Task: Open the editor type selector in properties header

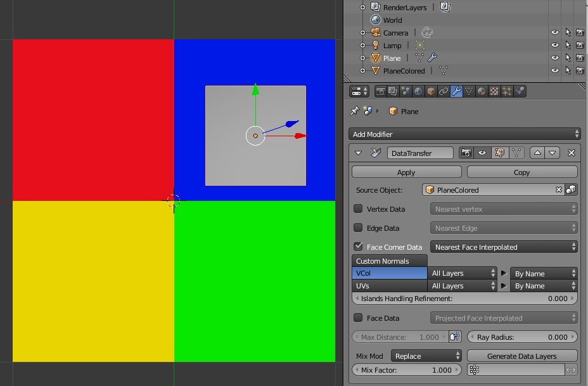Action: point(359,91)
